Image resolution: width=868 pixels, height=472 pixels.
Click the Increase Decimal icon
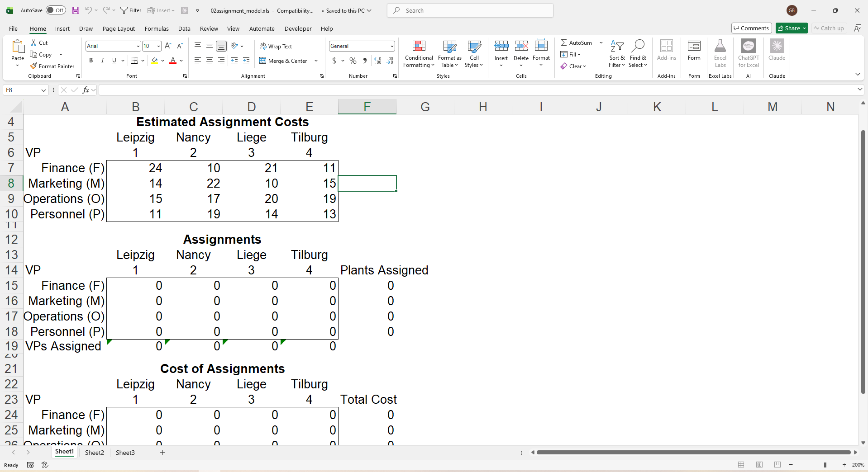[x=378, y=61]
